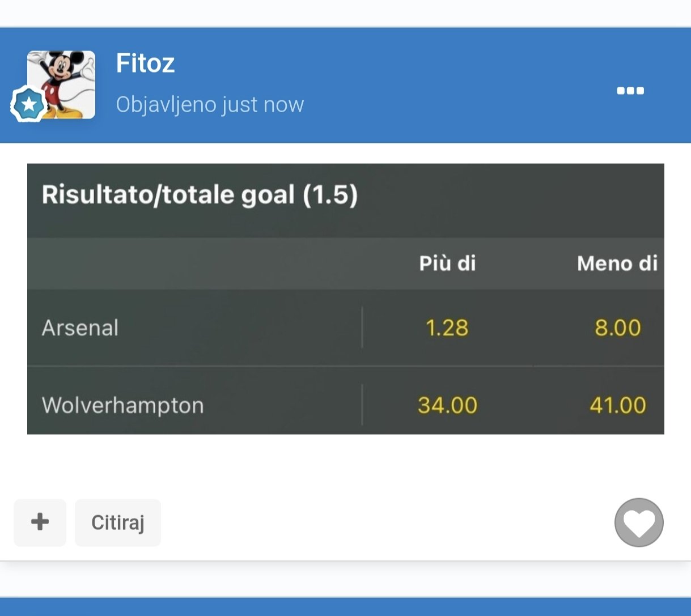This screenshot has height=616, width=691.
Task: Click the 'Più di' column header
Action: [x=447, y=264]
